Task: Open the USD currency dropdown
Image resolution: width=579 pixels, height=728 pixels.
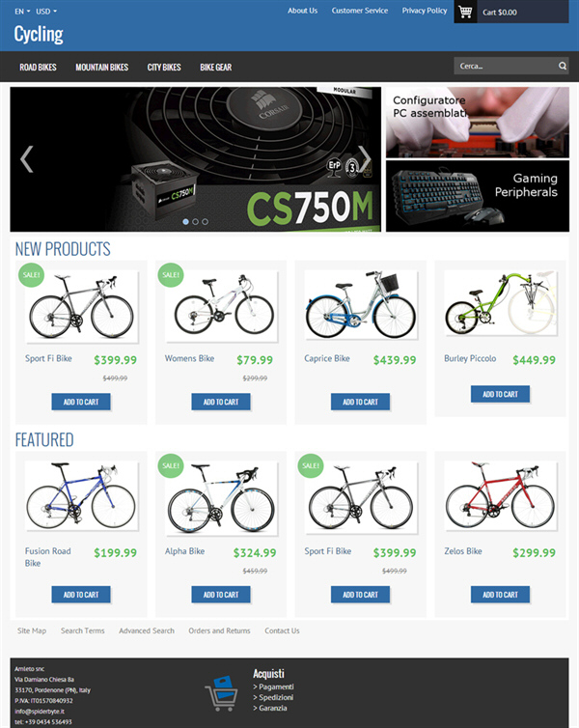Action: (46, 12)
